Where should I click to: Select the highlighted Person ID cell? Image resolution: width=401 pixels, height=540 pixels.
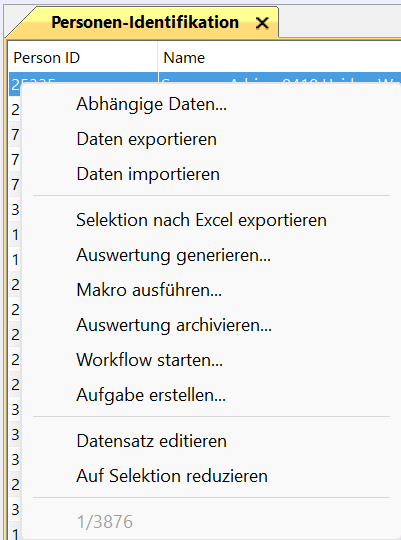[x=83, y=78]
